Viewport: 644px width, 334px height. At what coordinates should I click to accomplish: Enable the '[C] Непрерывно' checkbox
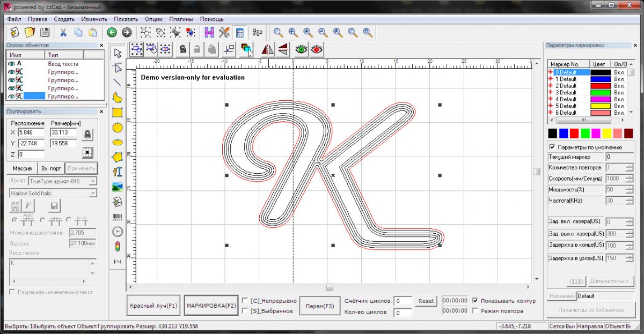point(245,301)
